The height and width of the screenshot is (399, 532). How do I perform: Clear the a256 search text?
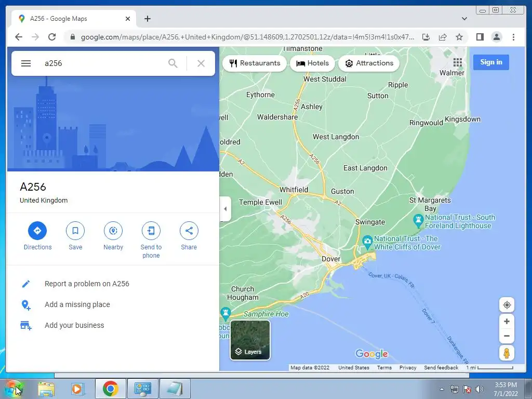[201, 63]
